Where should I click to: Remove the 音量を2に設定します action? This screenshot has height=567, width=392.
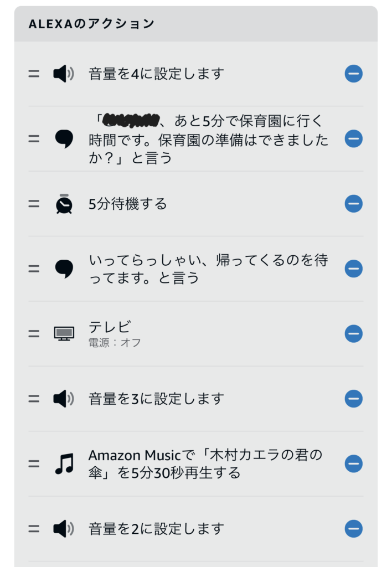point(353,529)
